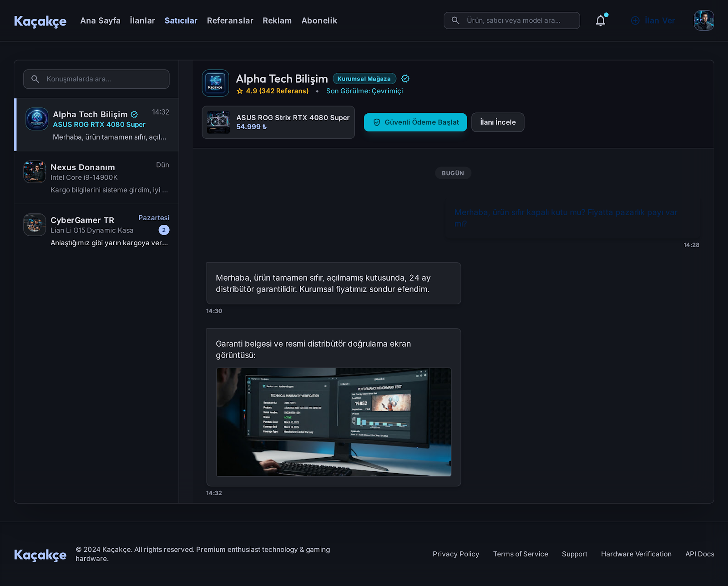Viewport: 728px width, 586px height.
Task: Navigate to Reklam
Action: pyautogui.click(x=277, y=20)
